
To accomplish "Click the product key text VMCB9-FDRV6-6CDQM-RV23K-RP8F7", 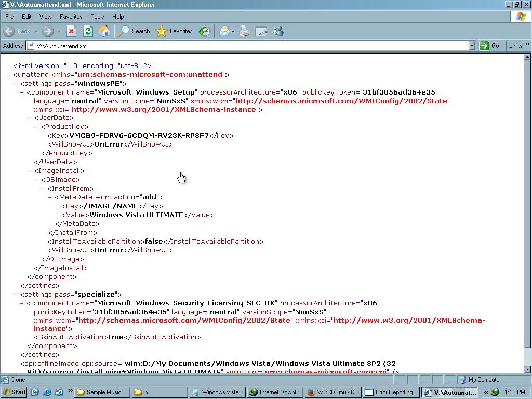I will tap(139, 136).
